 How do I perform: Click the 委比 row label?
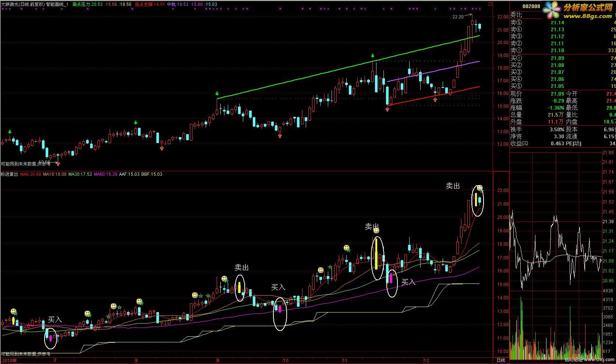click(x=516, y=15)
